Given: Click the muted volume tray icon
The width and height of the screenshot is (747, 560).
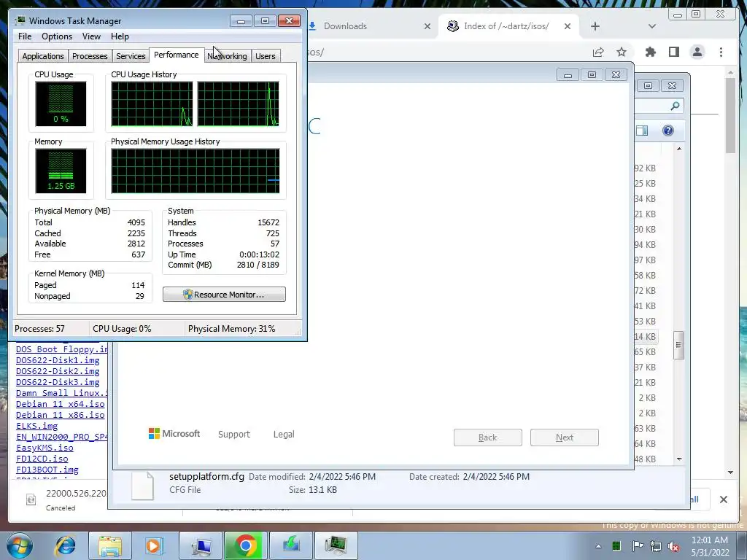Looking at the screenshot, I should point(673,546).
